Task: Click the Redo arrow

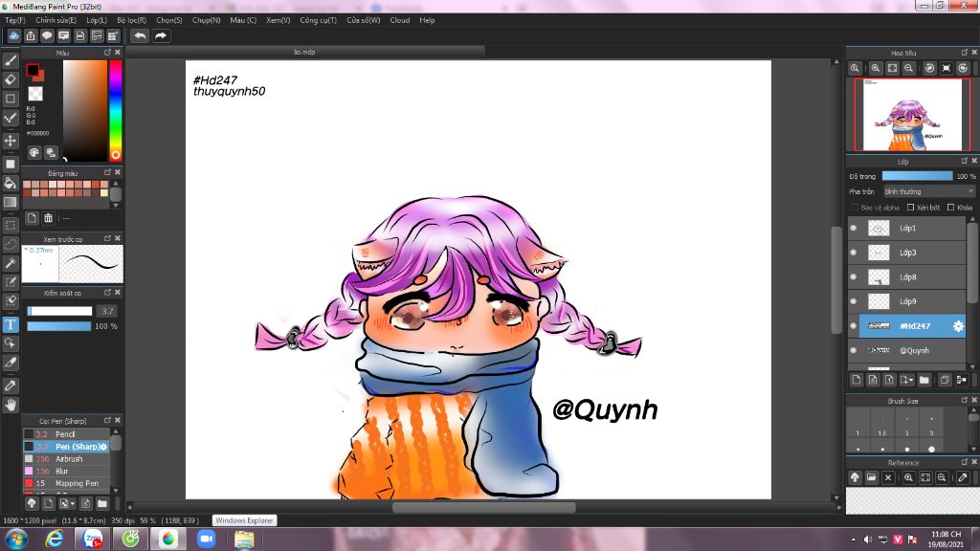Action: click(x=161, y=35)
